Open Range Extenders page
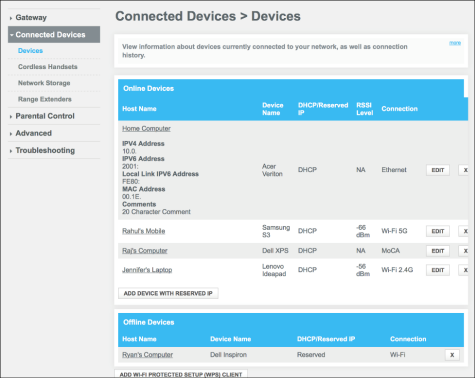475x378 pixels. point(45,99)
